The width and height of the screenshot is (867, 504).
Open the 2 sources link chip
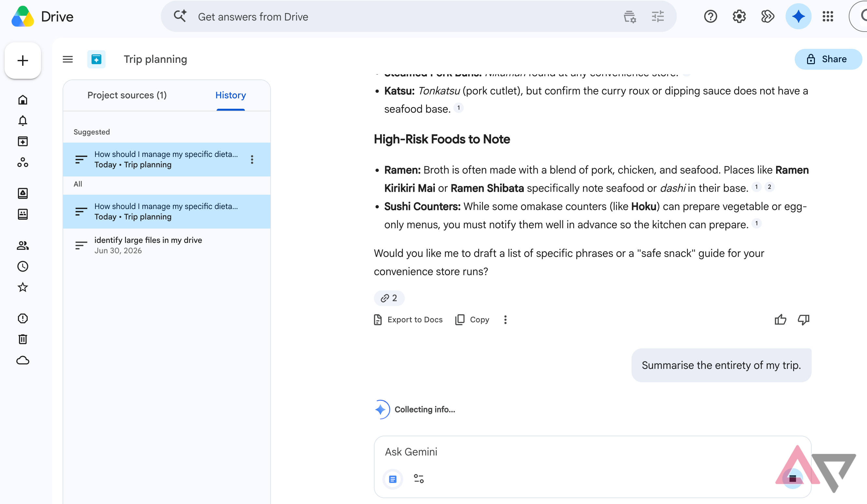coord(389,298)
